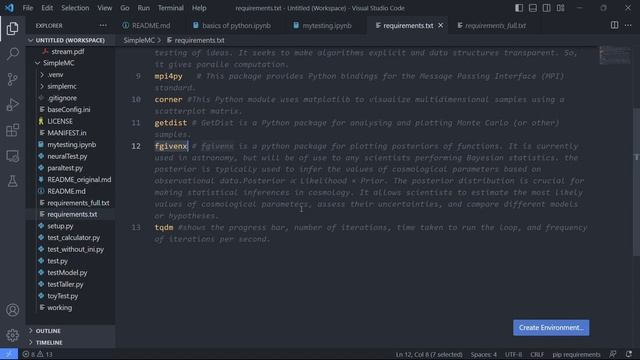Place cursor on tqdm line 13
The height and width of the screenshot is (360, 640).
click(164, 227)
